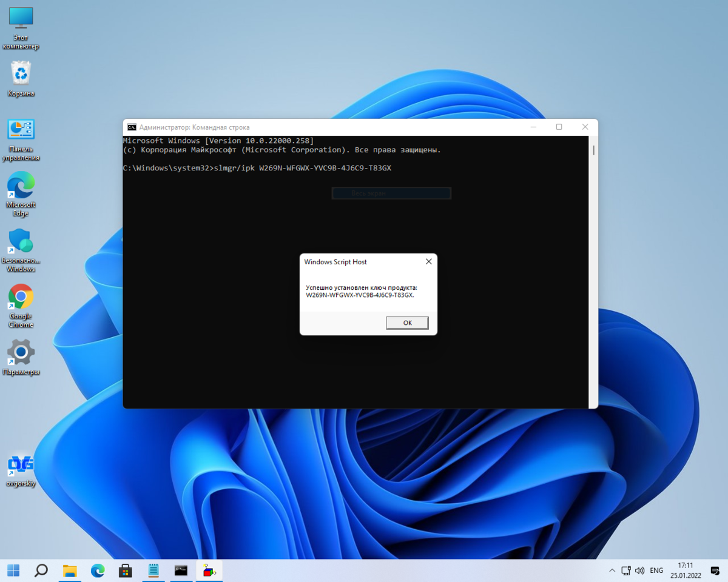Screen dimensions: 728x582
Task: Open the notepad app on the taskbar
Action: (153, 570)
